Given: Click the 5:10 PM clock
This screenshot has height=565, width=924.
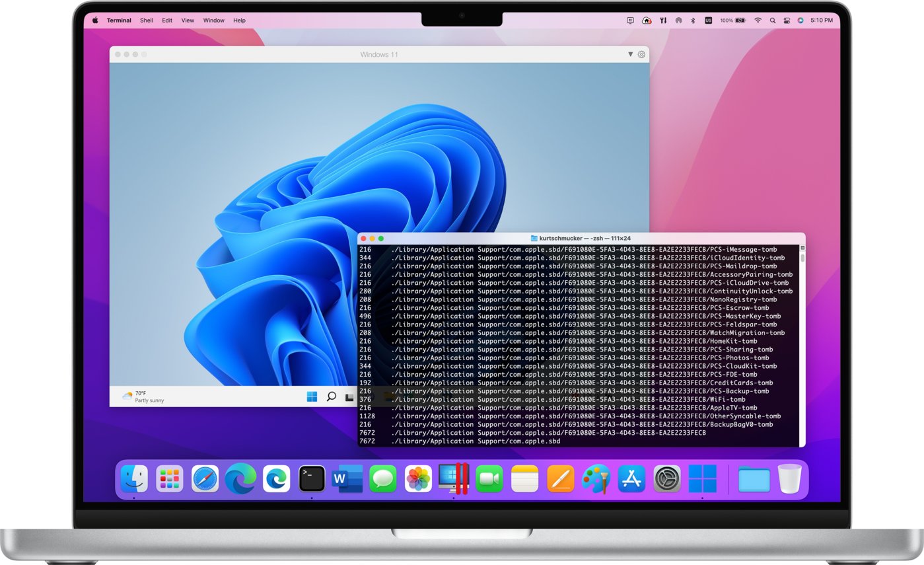Looking at the screenshot, I should click(822, 20).
